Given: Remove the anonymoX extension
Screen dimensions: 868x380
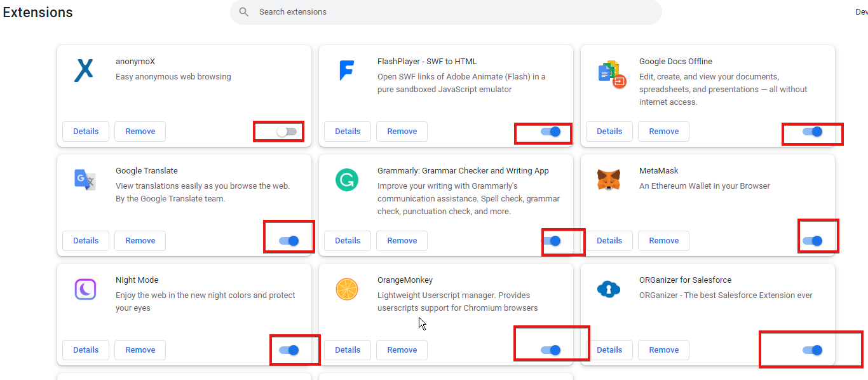Looking at the screenshot, I should pos(140,132).
